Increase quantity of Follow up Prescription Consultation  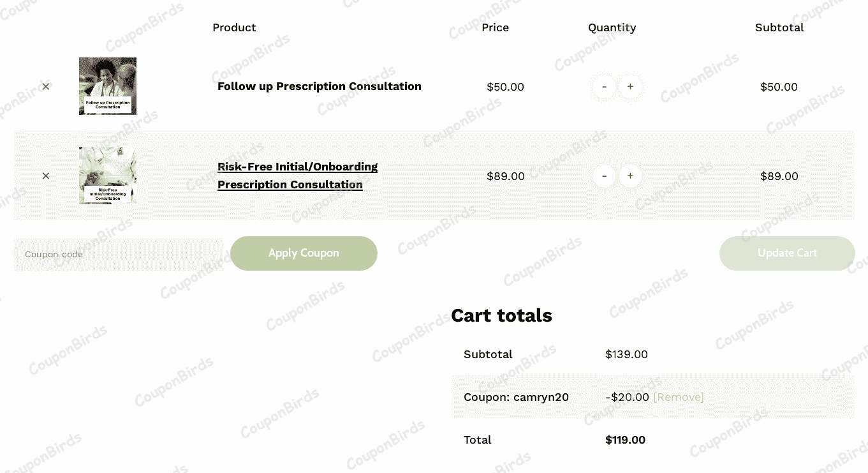click(x=631, y=86)
